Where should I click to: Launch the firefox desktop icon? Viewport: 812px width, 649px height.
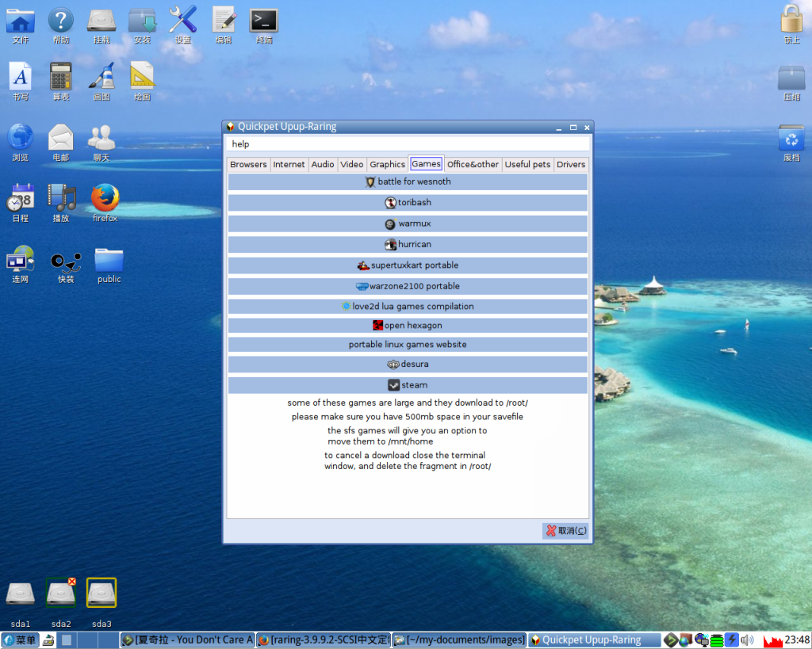click(x=105, y=197)
